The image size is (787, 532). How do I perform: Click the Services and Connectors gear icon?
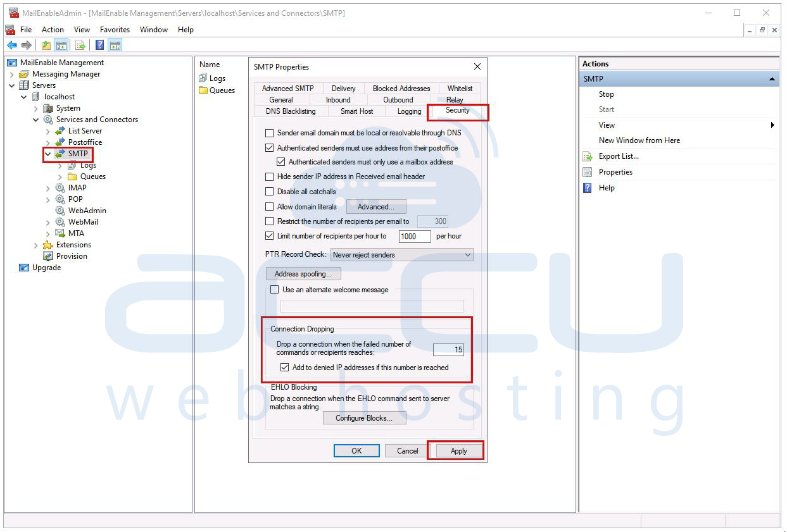48,120
